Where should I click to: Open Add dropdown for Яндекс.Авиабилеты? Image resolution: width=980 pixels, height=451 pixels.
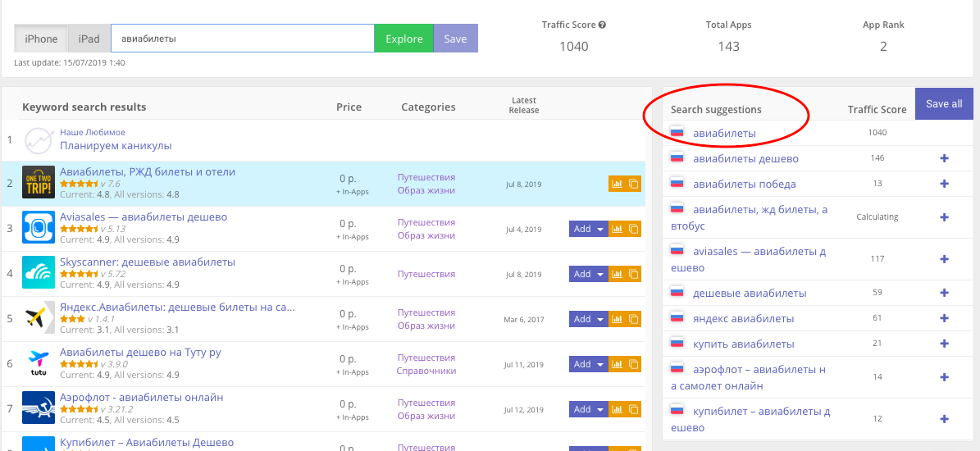(x=589, y=319)
